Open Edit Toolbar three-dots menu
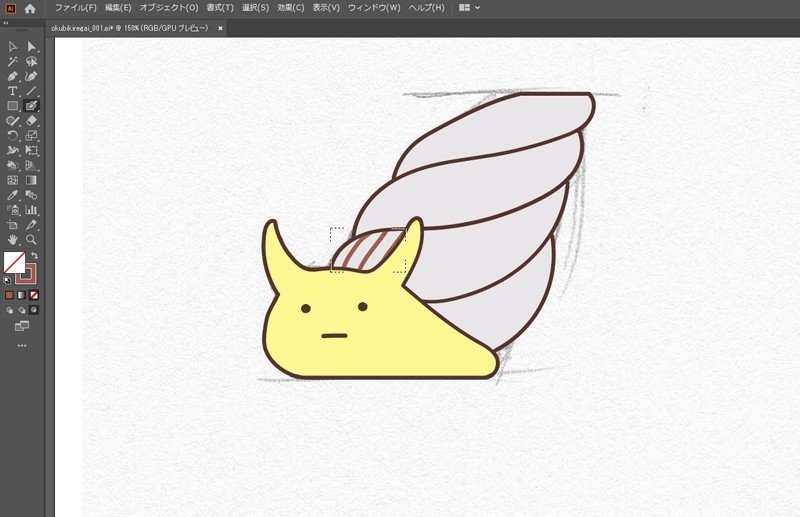 tap(22, 346)
